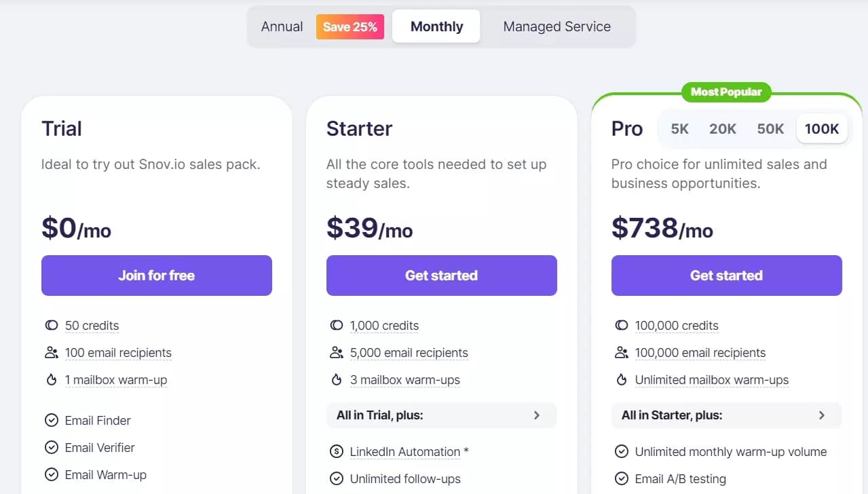Click the dollar icon beside LinkedIn Automation

point(337,451)
